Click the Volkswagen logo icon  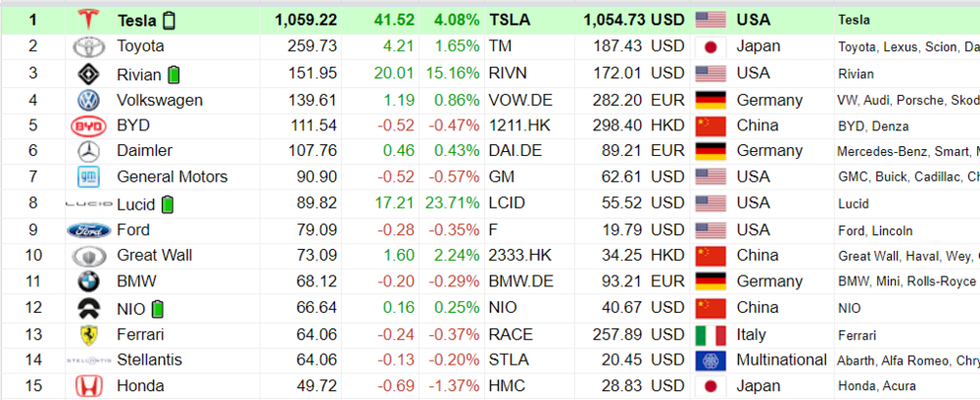coord(89,99)
